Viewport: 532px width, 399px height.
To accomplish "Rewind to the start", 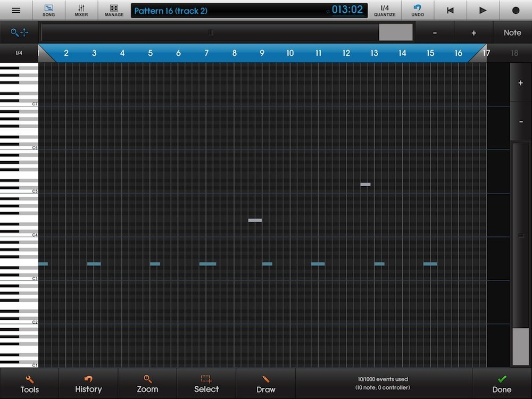I will tap(450, 10).
